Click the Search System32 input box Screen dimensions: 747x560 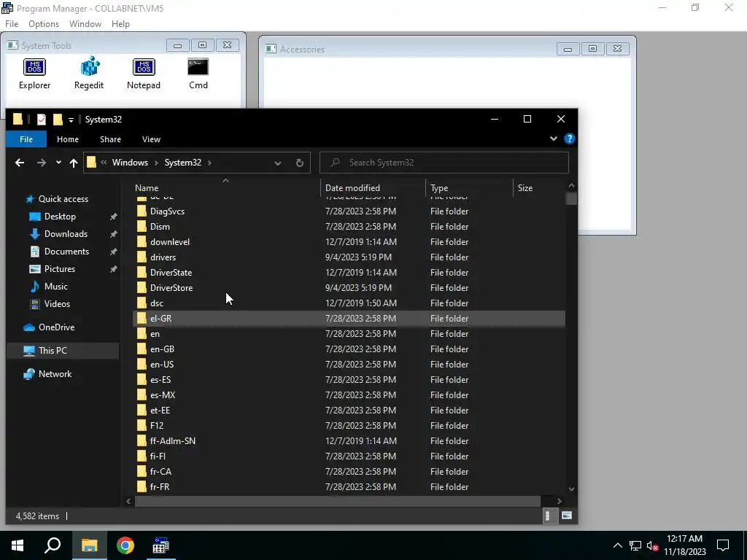click(x=444, y=163)
